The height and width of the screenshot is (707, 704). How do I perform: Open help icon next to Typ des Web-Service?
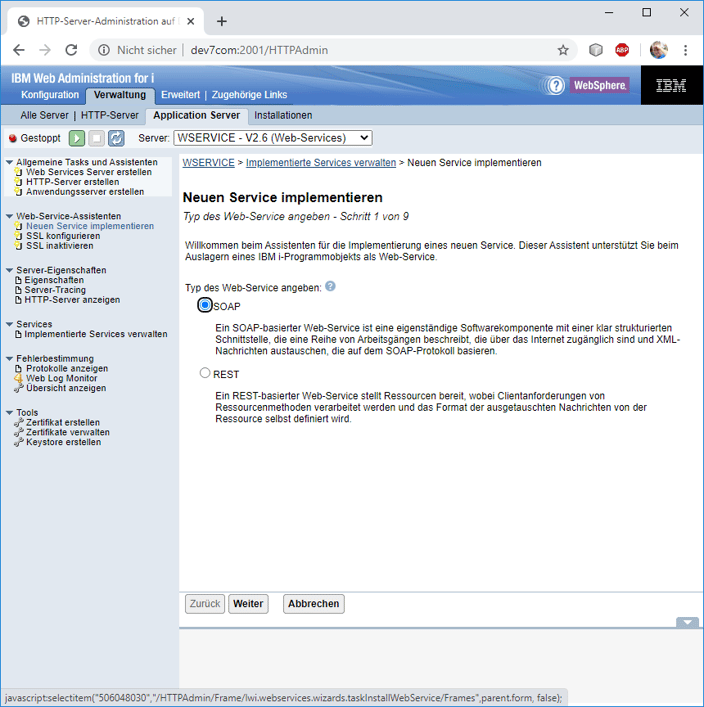coord(331,286)
